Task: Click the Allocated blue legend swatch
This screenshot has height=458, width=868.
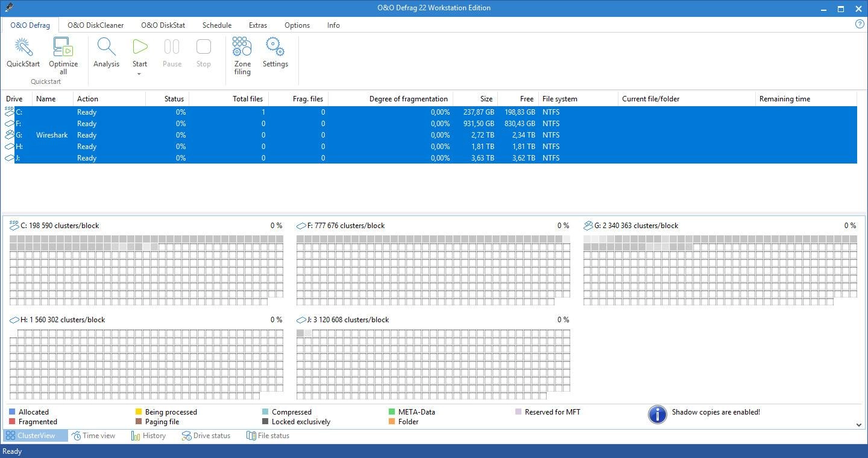Action: pos(12,412)
